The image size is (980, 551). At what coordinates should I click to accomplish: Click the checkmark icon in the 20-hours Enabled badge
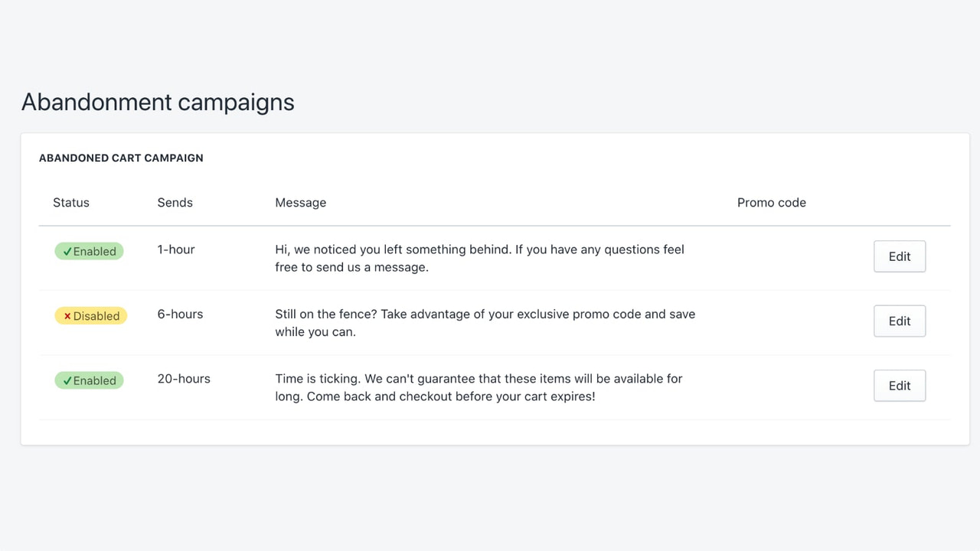click(x=67, y=380)
